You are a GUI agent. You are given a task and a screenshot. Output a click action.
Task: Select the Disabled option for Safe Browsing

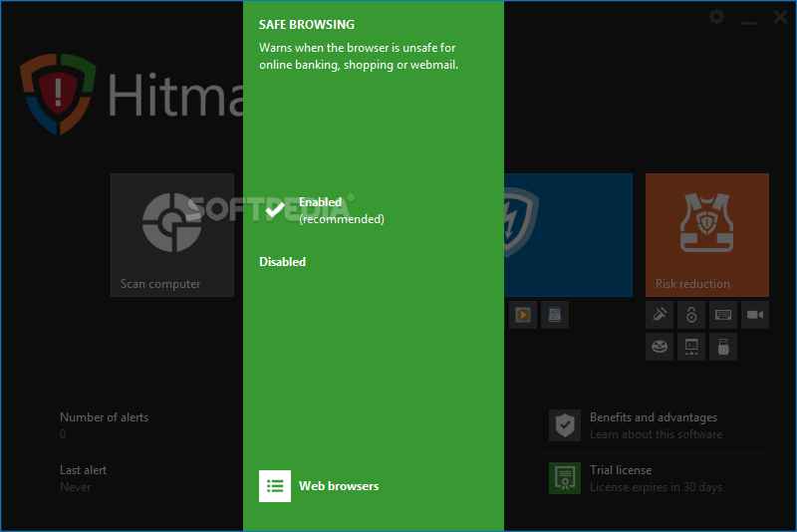[x=282, y=262]
